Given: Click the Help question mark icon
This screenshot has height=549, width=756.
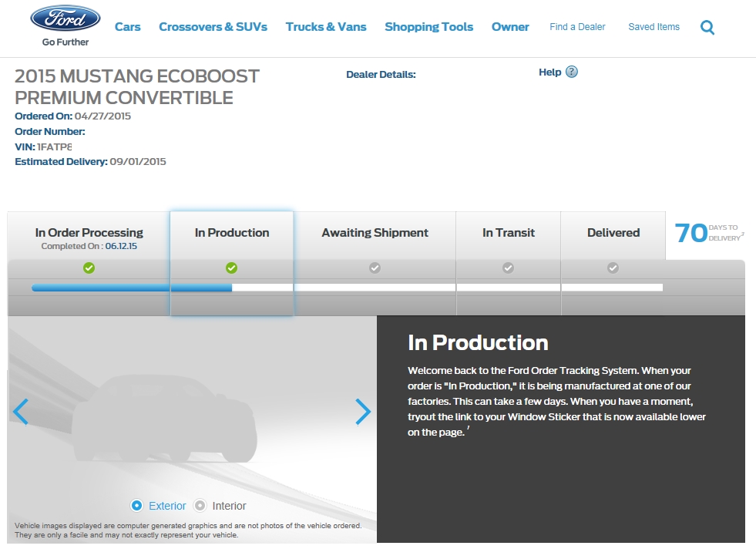Looking at the screenshot, I should tap(571, 72).
